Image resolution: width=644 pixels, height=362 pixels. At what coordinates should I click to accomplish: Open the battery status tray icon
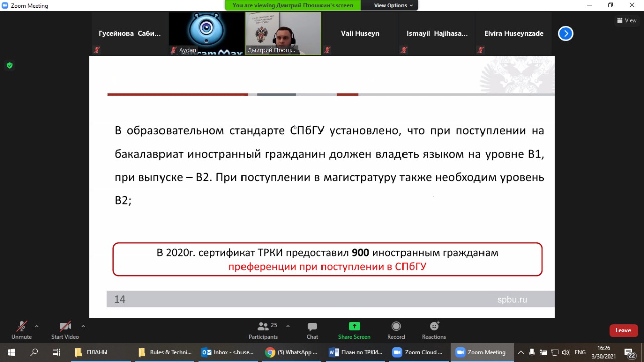[x=543, y=352]
